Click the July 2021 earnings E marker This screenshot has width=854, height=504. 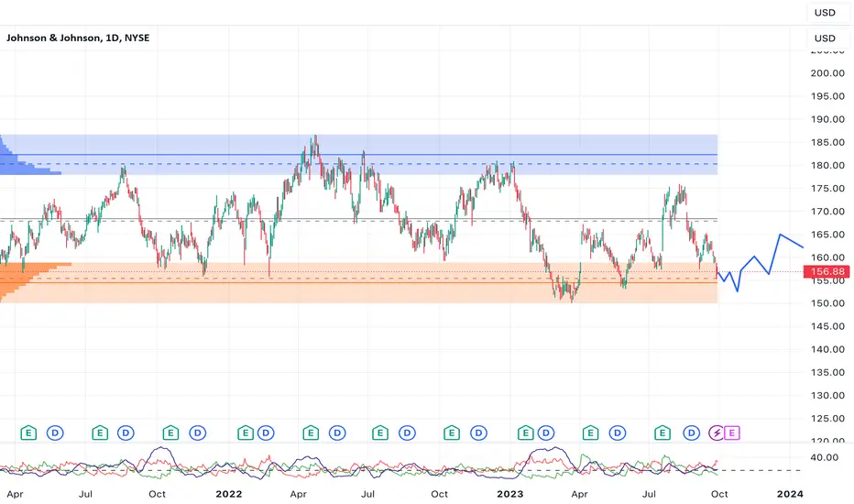[100, 433]
